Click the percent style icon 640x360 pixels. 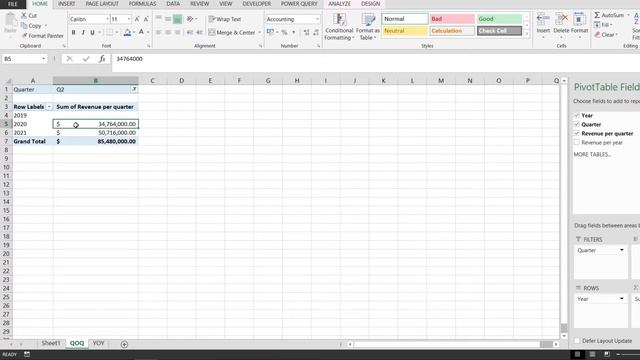tap(284, 32)
